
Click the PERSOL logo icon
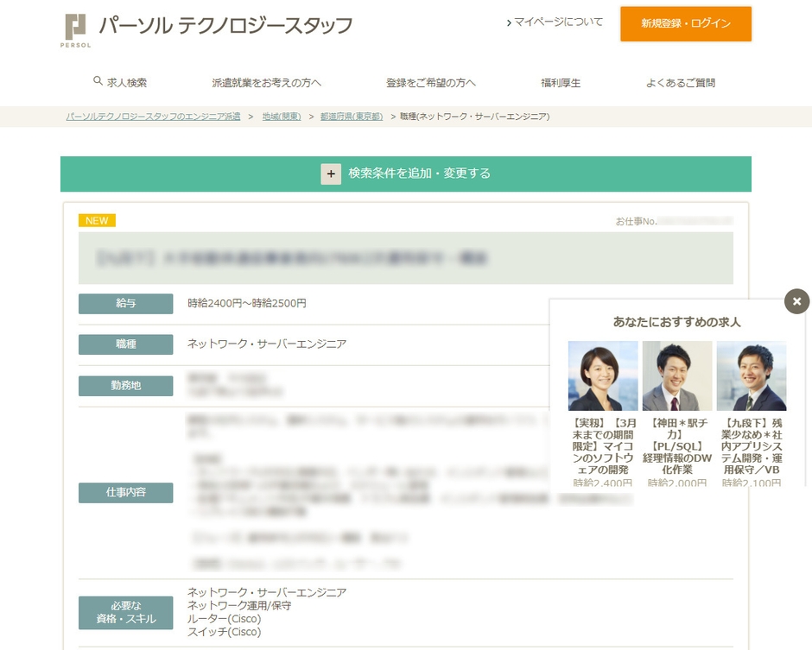coord(76,30)
